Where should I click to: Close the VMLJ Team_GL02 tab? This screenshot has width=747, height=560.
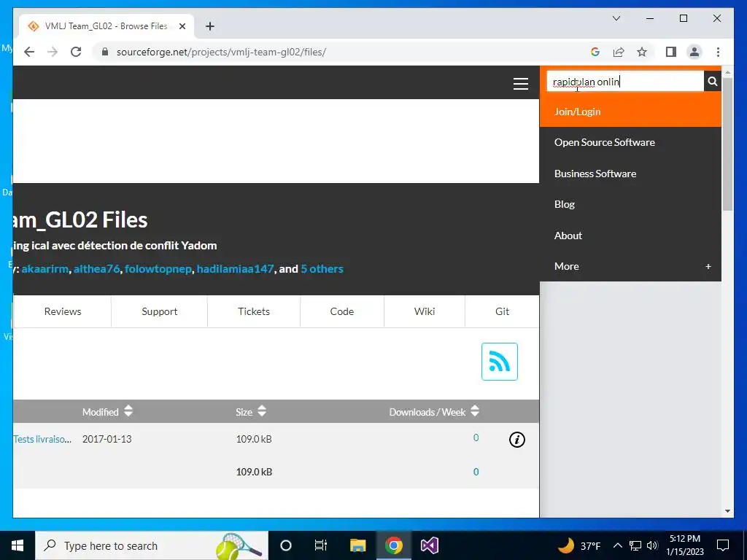click(182, 26)
